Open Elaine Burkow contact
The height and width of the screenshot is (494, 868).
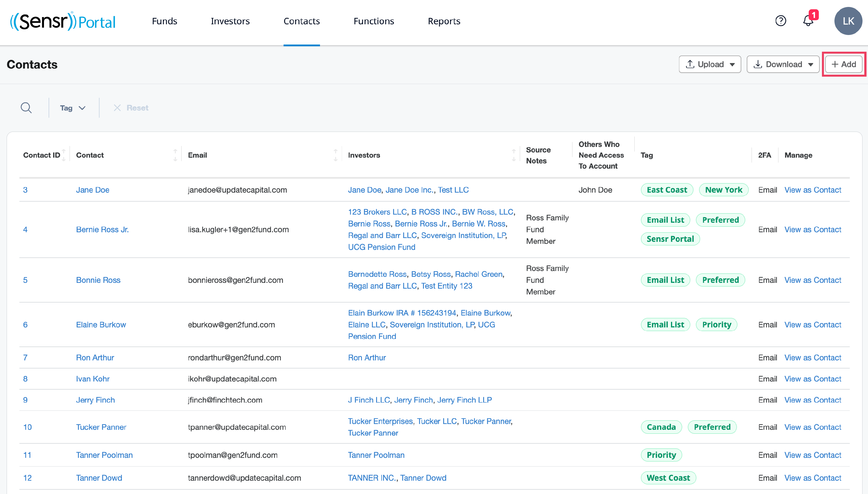(101, 325)
